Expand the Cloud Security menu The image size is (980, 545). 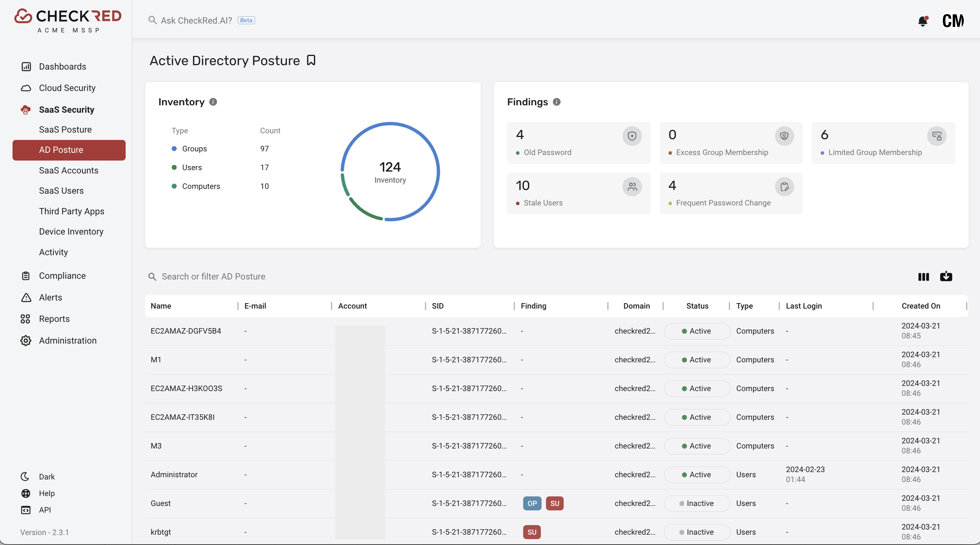point(67,88)
